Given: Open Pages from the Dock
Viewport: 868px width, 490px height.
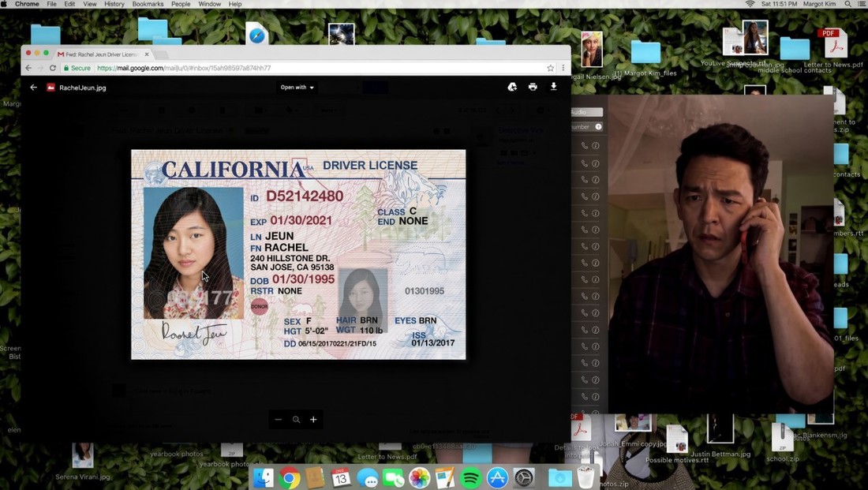Looking at the screenshot, I should [x=444, y=477].
